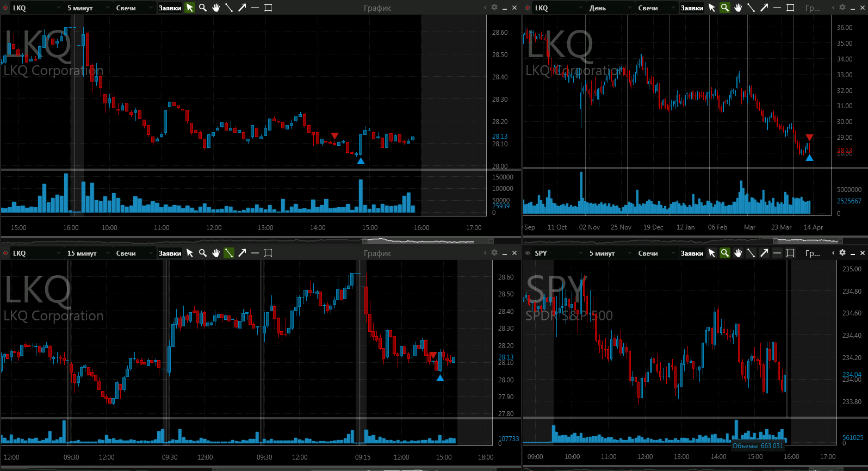The height and width of the screenshot is (471, 868).
Task: Pick the trend line tool in the LKQ 5-minute chart
Action: tap(229, 8)
